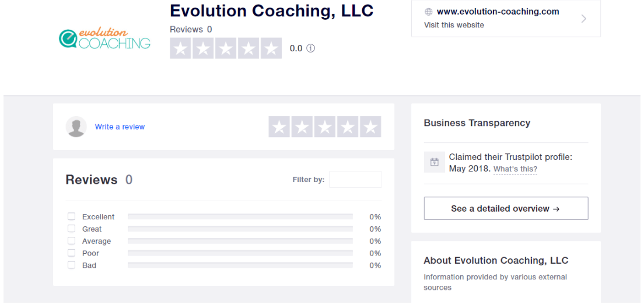Screen dimensions: 644x308
Task: Click the globe icon next to website URL
Action: 429,12
